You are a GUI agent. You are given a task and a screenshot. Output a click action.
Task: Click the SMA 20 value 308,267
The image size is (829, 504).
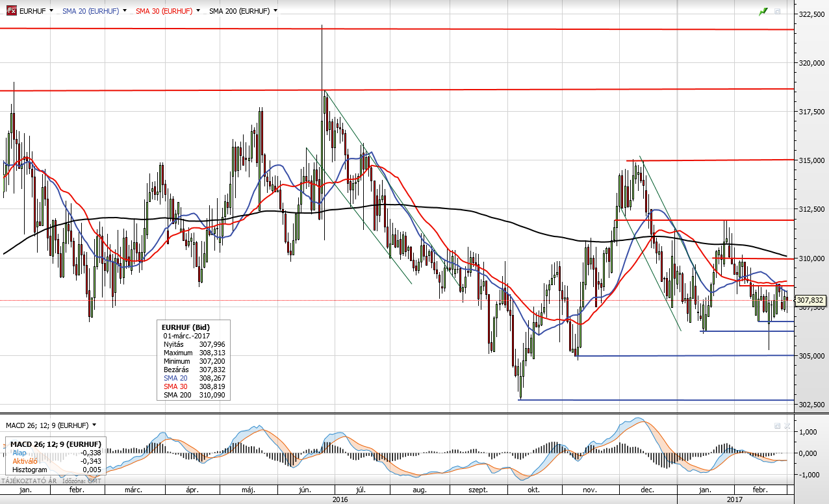click(212, 378)
